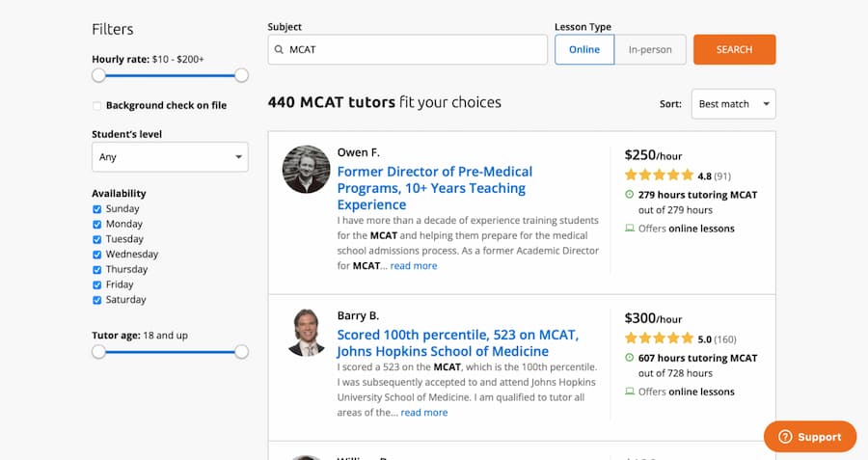Click Barry B.'s profile photo

click(306, 332)
